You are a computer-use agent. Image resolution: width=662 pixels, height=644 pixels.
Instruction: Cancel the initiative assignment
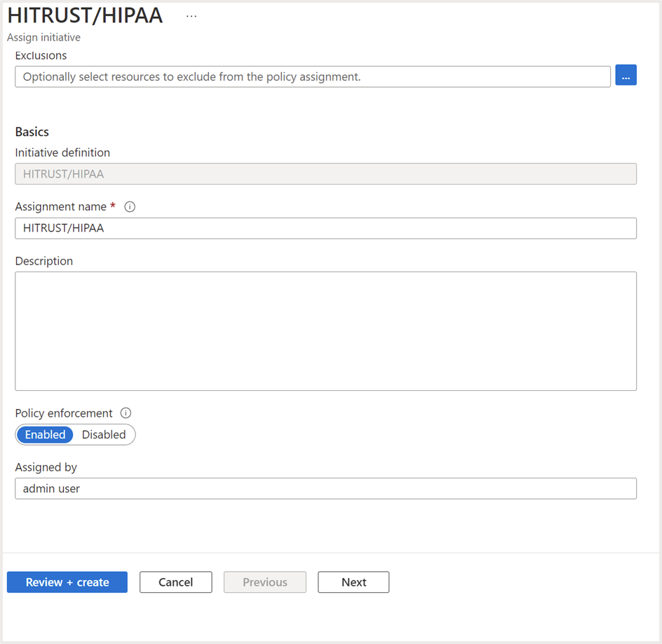pos(175,582)
